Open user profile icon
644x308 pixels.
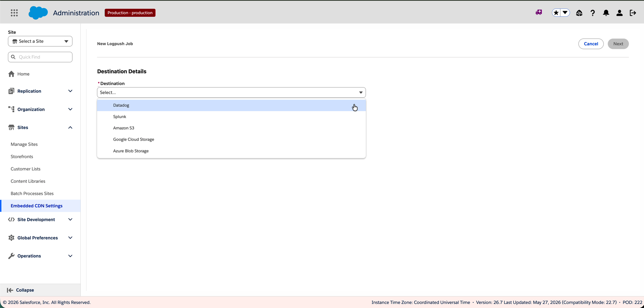[619, 13]
